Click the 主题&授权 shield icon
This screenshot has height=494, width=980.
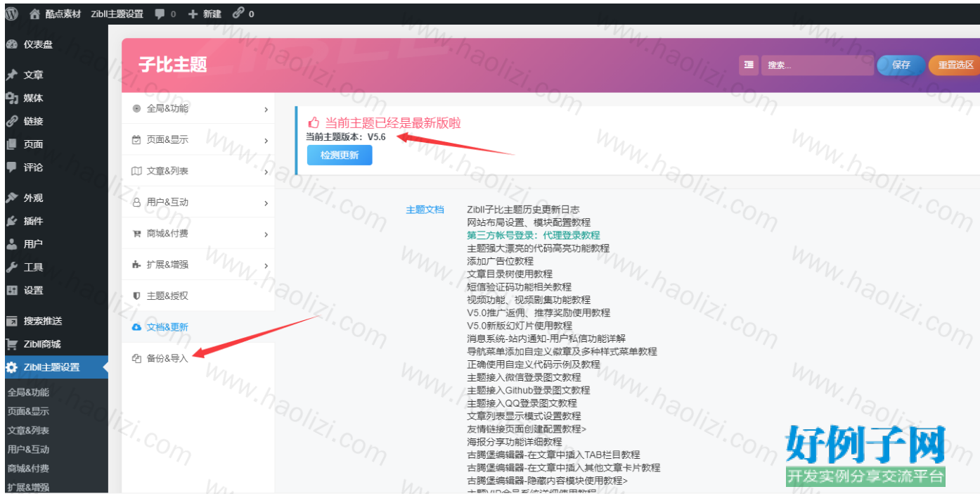click(x=136, y=296)
